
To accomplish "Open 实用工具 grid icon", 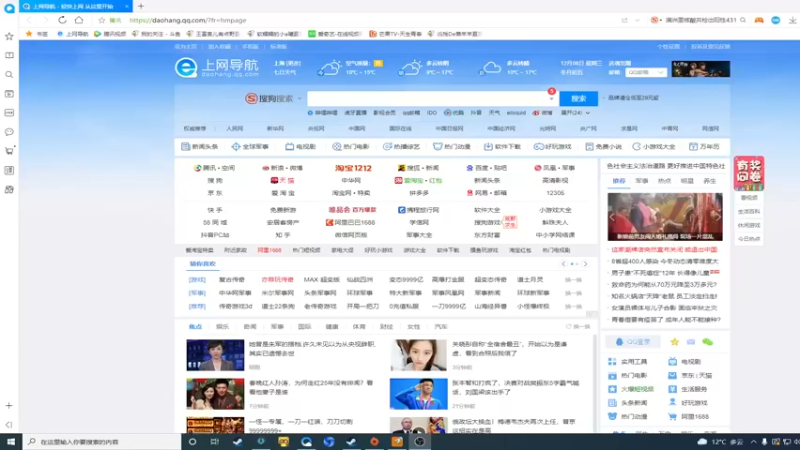I will (612, 362).
